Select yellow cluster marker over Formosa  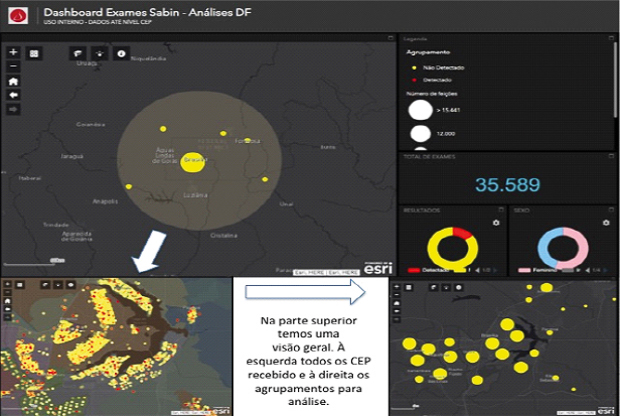[x=247, y=140]
